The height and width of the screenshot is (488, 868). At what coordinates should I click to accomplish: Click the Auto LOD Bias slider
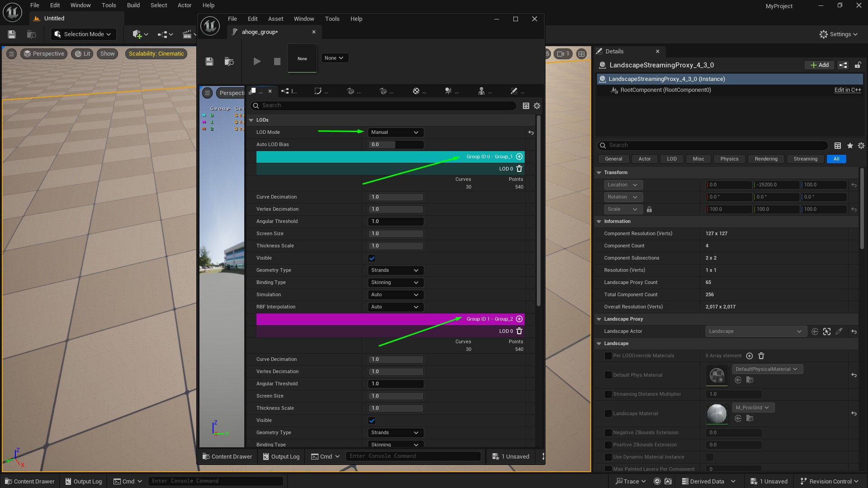pos(396,145)
